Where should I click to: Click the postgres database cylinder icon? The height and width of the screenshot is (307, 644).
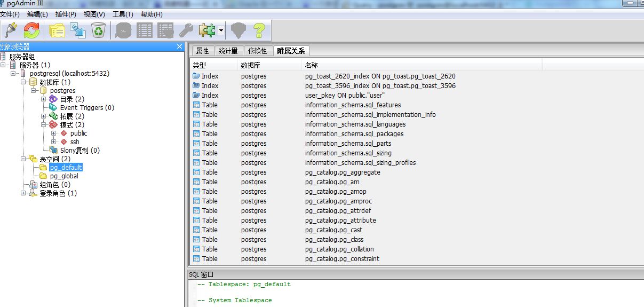point(43,91)
